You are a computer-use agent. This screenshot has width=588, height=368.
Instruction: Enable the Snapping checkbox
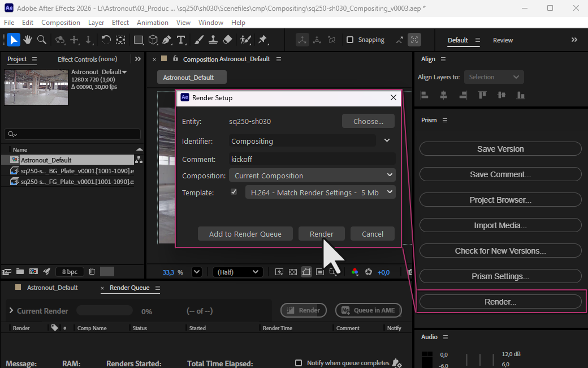[350, 40]
